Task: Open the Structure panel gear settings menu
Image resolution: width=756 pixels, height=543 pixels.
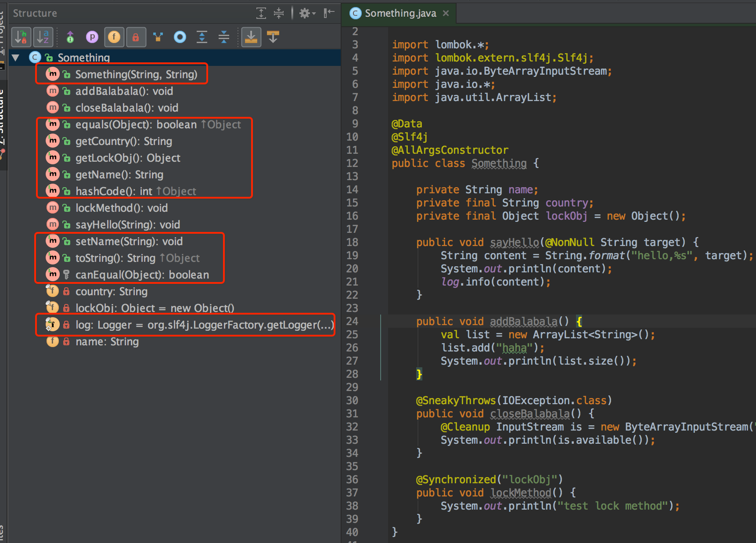Action: [x=307, y=13]
